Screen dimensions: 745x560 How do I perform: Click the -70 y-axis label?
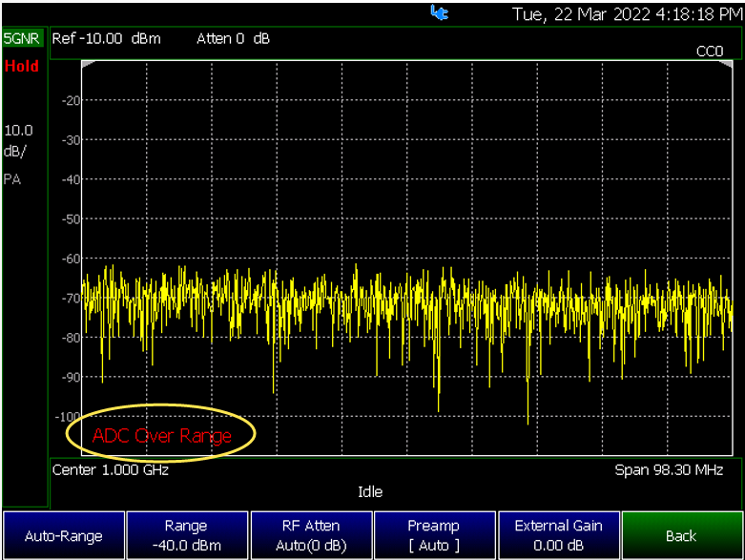(x=72, y=299)
